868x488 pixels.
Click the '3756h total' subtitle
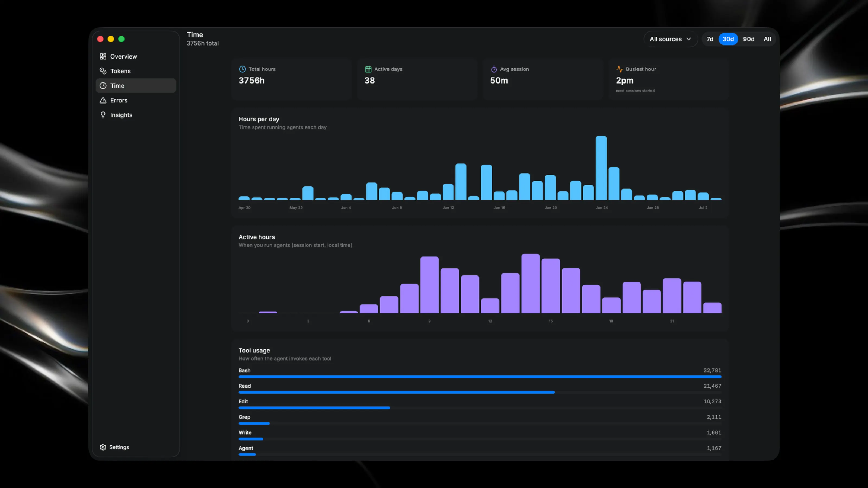[203, 43]
